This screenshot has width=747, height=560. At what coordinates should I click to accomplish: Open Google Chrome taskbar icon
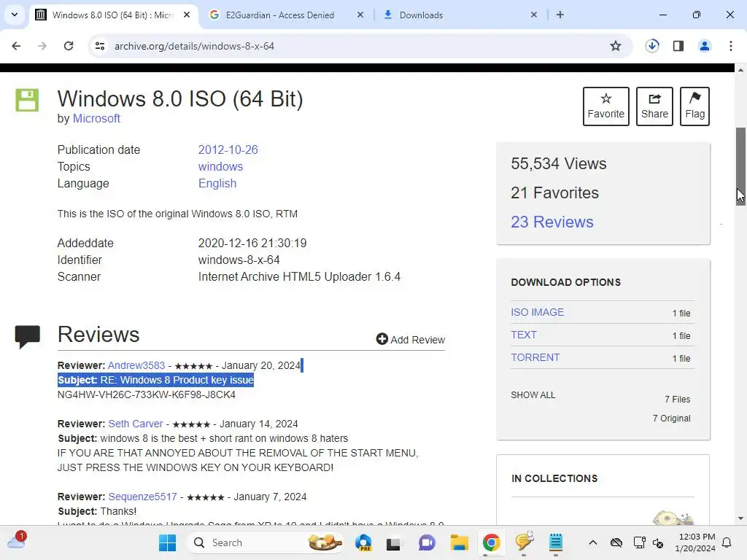[491, 542]
